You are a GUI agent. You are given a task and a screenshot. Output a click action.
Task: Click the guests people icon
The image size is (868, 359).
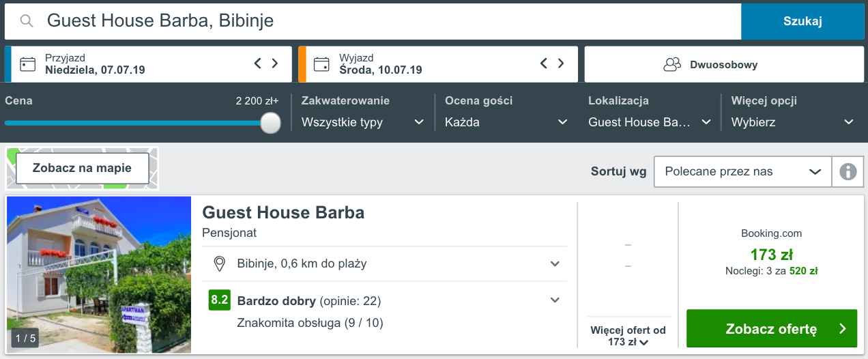pos(672,65)
